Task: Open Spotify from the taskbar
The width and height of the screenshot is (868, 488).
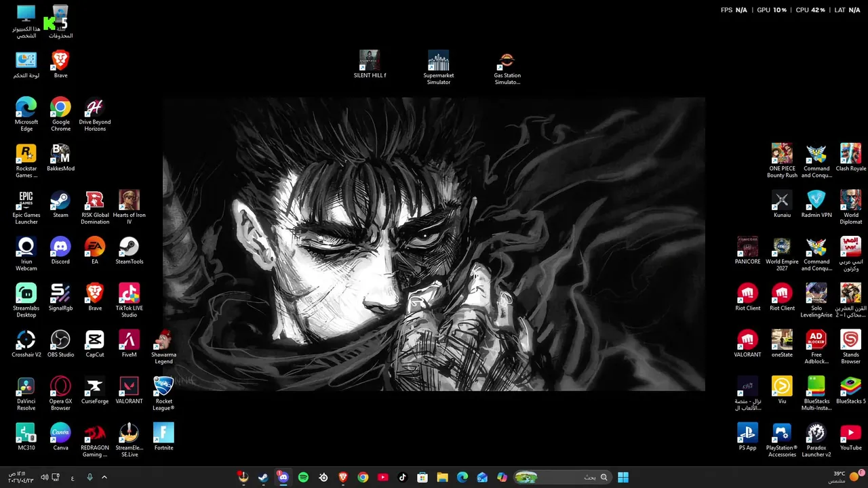Action: point(303,477)
